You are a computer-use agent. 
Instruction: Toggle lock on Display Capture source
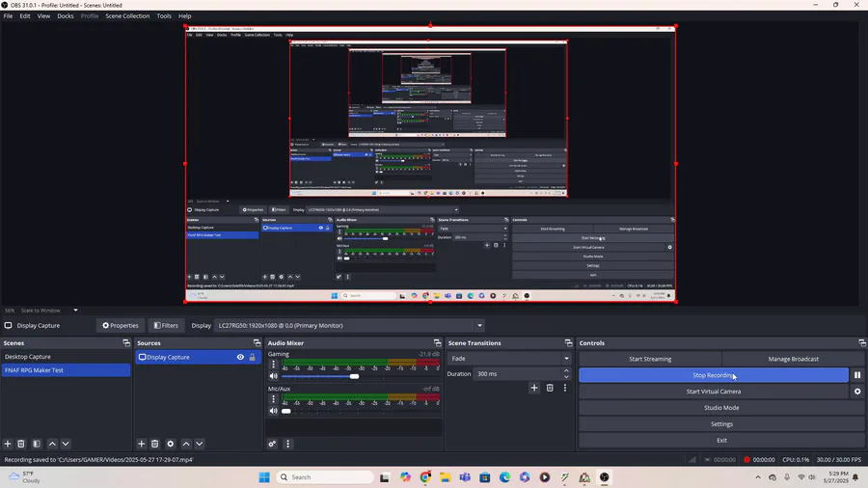pyautogui.click(x=253, y=358)
